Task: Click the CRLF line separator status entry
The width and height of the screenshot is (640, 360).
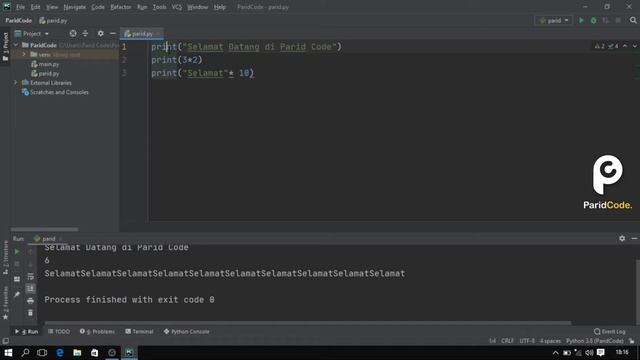Action: [507, 341]
